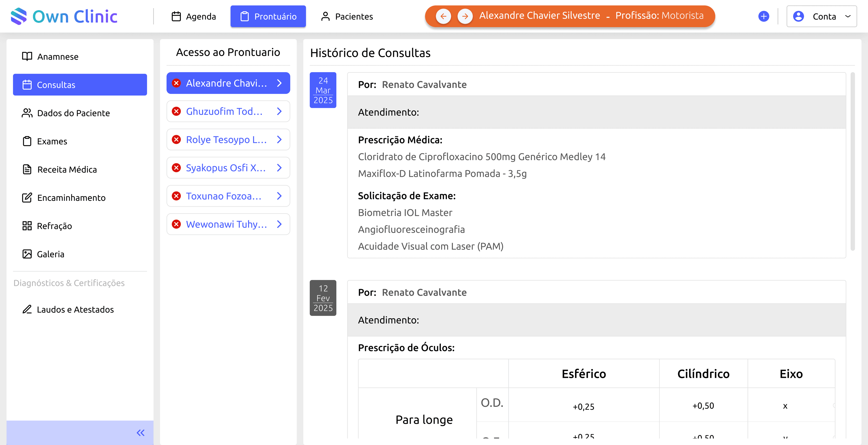Expand Syakopus Osfi record entry

coord(279,168)
